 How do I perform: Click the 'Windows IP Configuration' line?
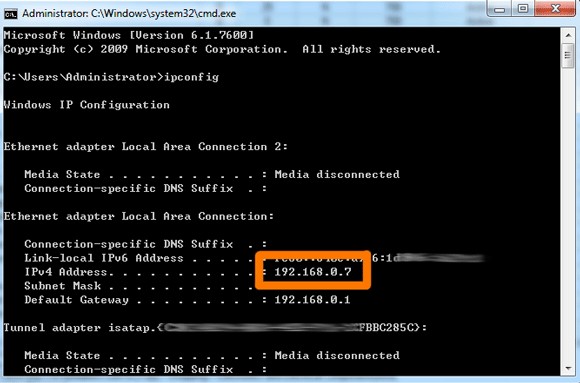87,105
